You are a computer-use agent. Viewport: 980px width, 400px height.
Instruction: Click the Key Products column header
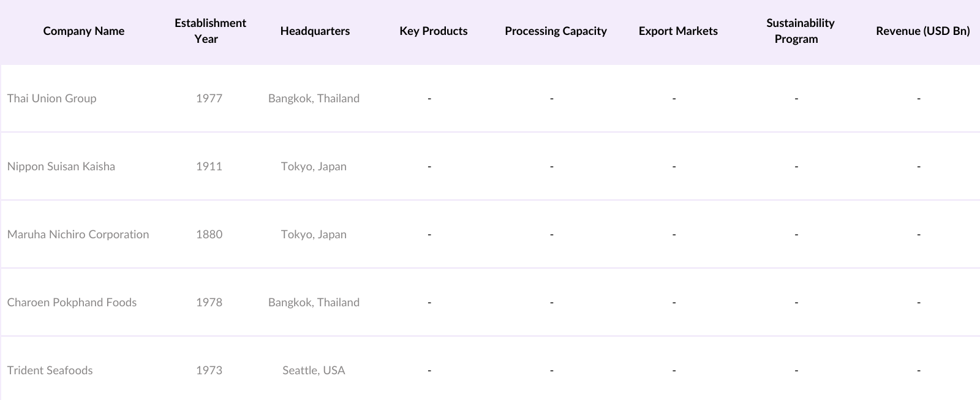(x=433, y=31)
